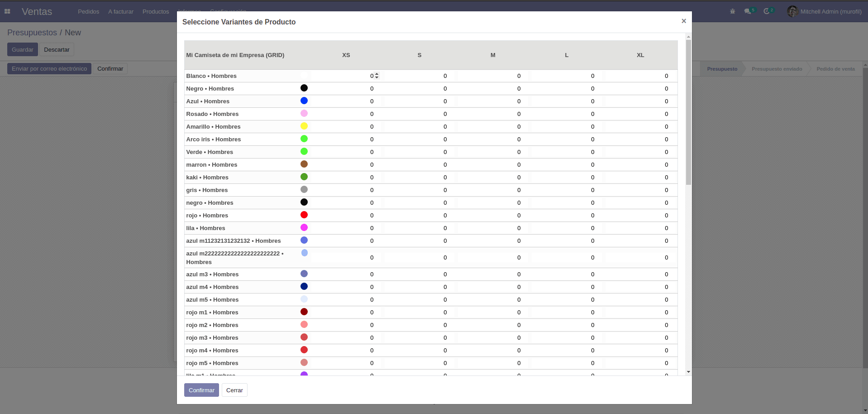Click the Rosado • Hombres pink swatch
The image size is (868, 414).
(304, 113)
